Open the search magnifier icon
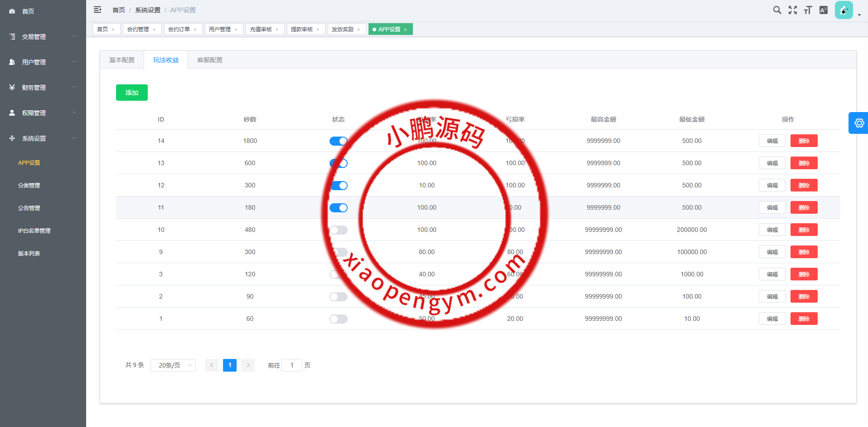Viewport: 868px width, 427px height. 777,10
